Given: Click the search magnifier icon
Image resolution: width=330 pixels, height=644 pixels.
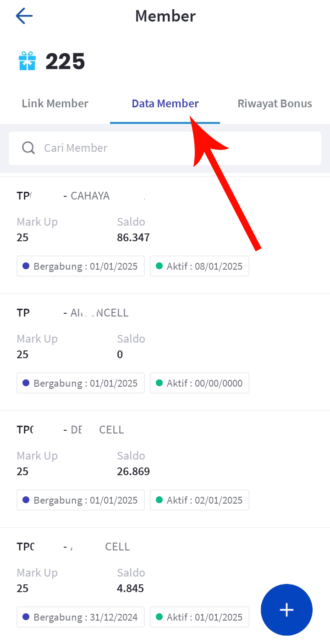Looking at the screenshot, I should click(28, 148).
